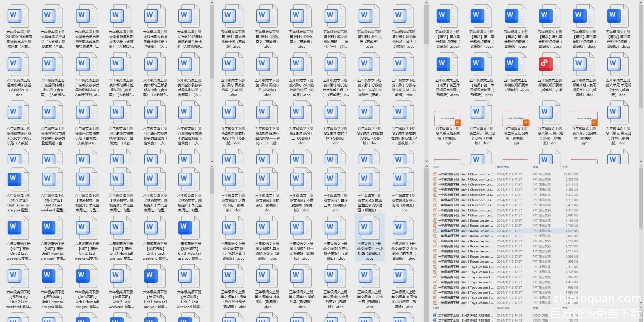Sort PPT file list by 修改日期 column

[503, 167]
